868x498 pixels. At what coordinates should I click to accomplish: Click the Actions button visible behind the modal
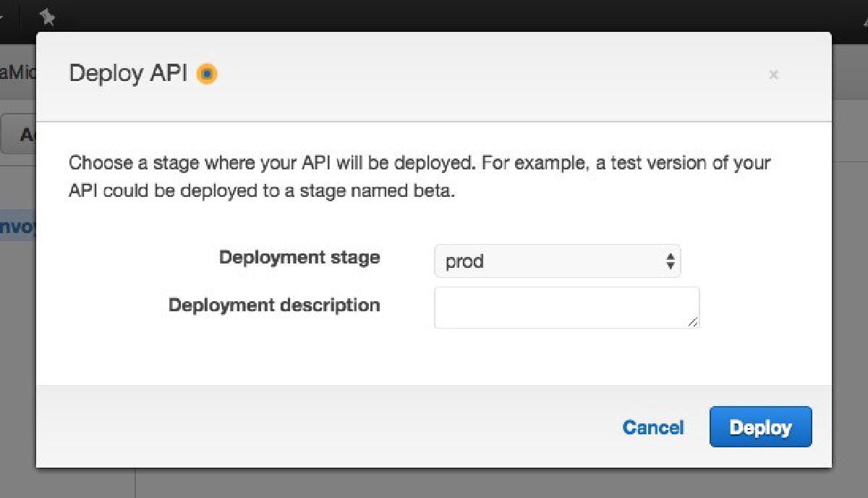click(22, 135)
